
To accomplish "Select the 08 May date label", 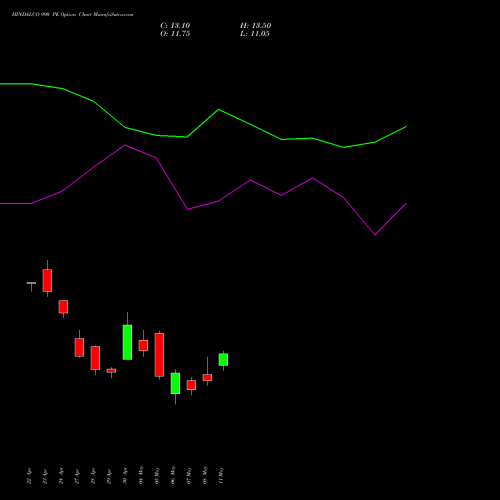I will click(x=205, y=475).
